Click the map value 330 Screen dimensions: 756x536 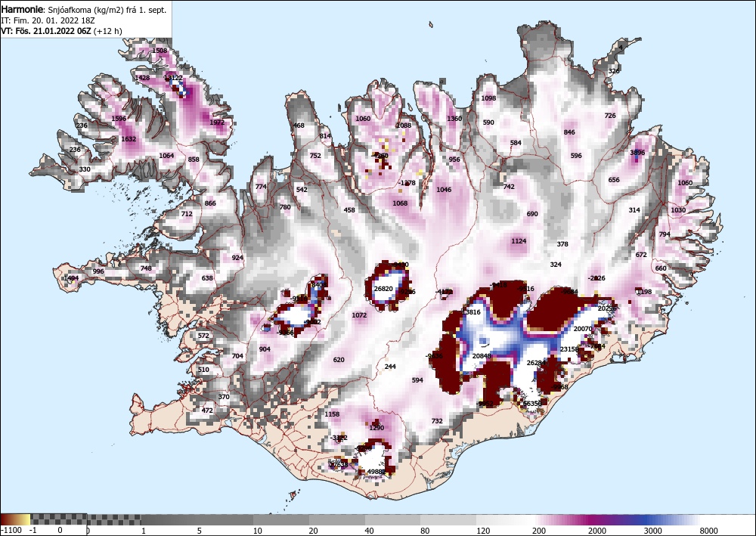point(85,169)
